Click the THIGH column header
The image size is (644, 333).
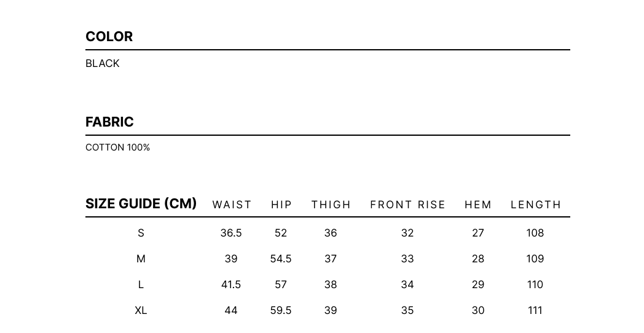coord(331,205)
